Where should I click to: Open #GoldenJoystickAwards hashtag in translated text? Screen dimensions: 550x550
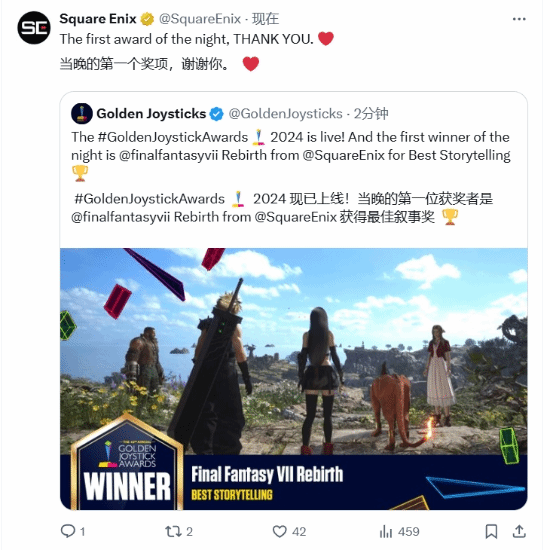click(x=149, y=199)
